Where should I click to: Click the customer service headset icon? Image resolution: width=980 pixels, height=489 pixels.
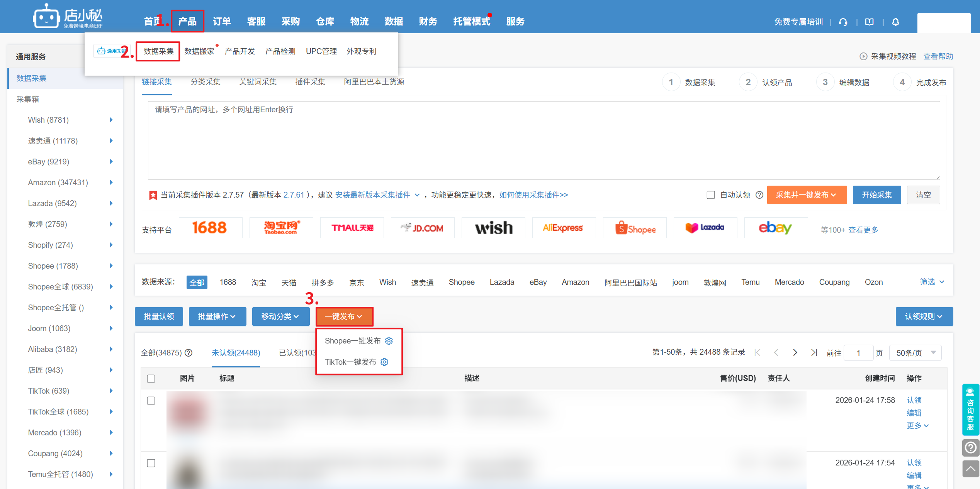843,22
